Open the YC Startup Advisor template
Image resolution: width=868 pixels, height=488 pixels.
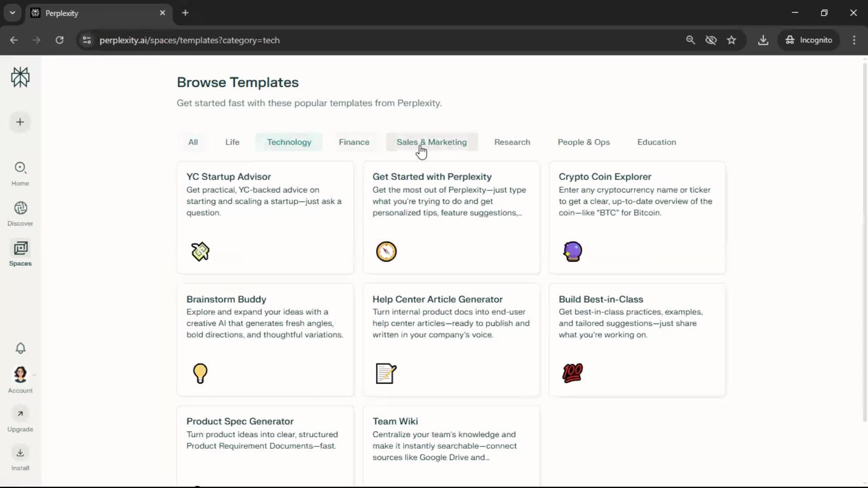point(265,217)
